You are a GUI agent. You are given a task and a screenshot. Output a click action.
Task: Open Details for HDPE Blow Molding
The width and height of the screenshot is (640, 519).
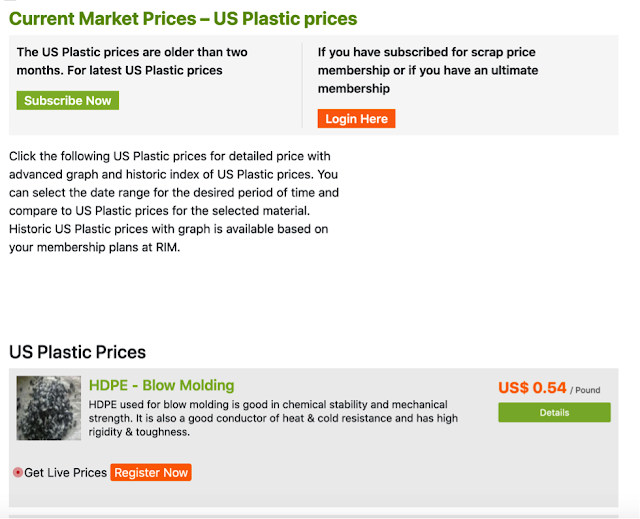tap(554, 412)
